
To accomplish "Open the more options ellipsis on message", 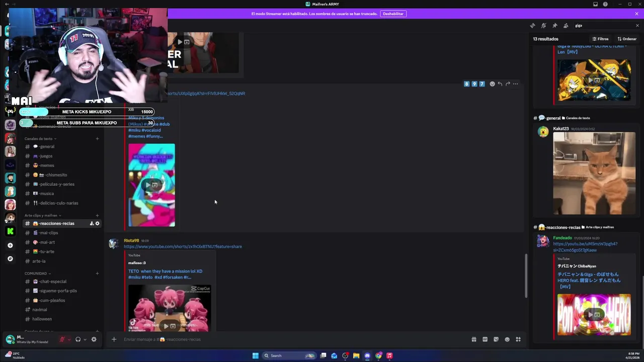I will 515,84.
